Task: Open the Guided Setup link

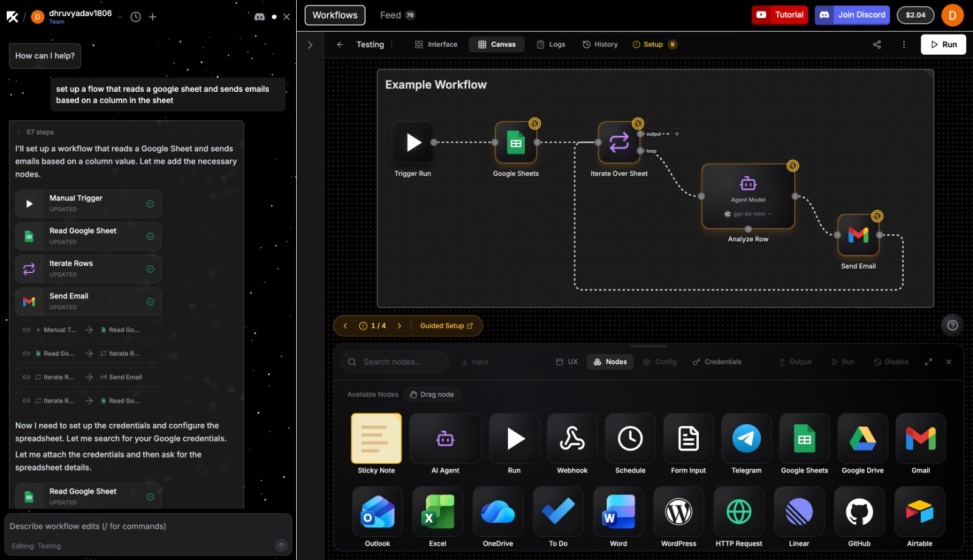Action: pos(446,326)
